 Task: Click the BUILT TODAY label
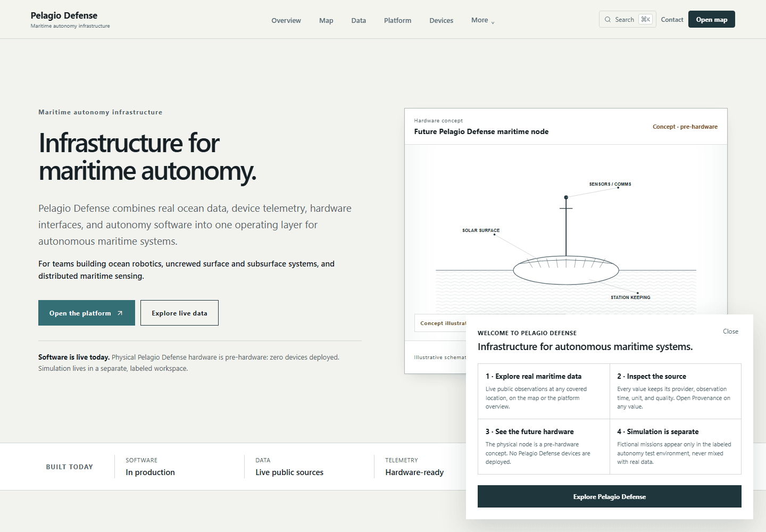point(69,467)
